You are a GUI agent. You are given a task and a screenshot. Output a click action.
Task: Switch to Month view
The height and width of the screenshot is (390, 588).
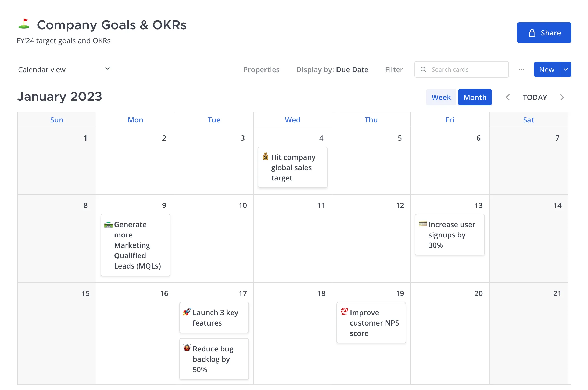(x=475, y=97)
